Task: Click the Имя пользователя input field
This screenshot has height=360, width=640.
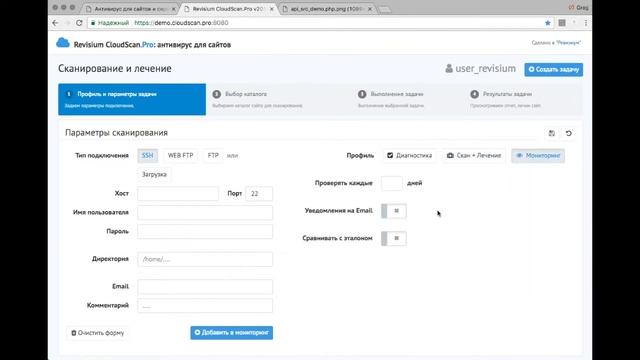Action: pyautogui.click(x=205, y=213)
